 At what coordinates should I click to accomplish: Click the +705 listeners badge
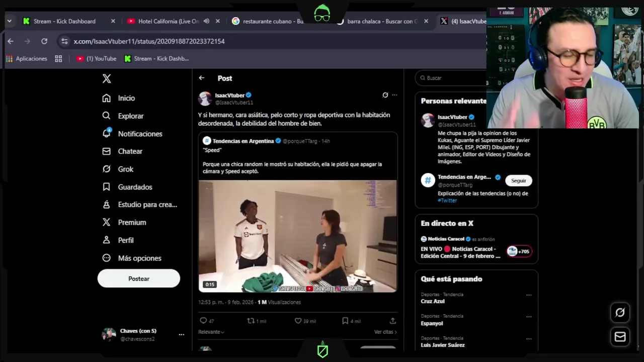tap(519, 251)
